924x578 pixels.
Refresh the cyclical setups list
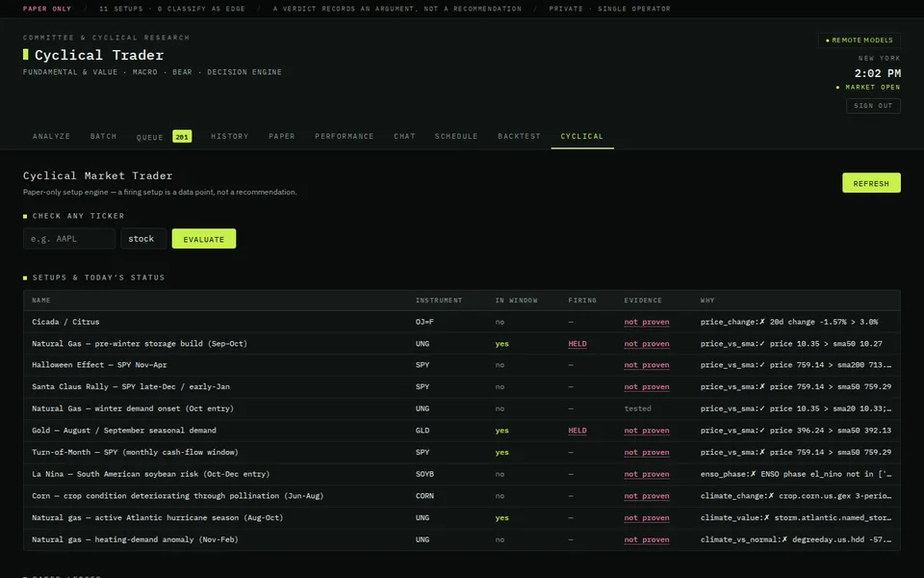(871, 183)
